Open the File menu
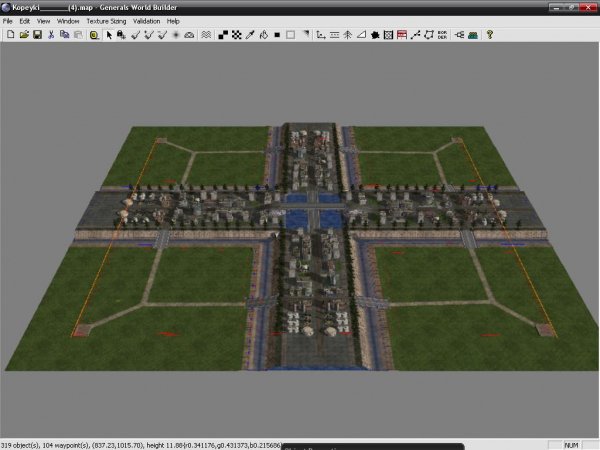Image resolution: width=600 pixels, height=450 pixels. coord(8,20)
